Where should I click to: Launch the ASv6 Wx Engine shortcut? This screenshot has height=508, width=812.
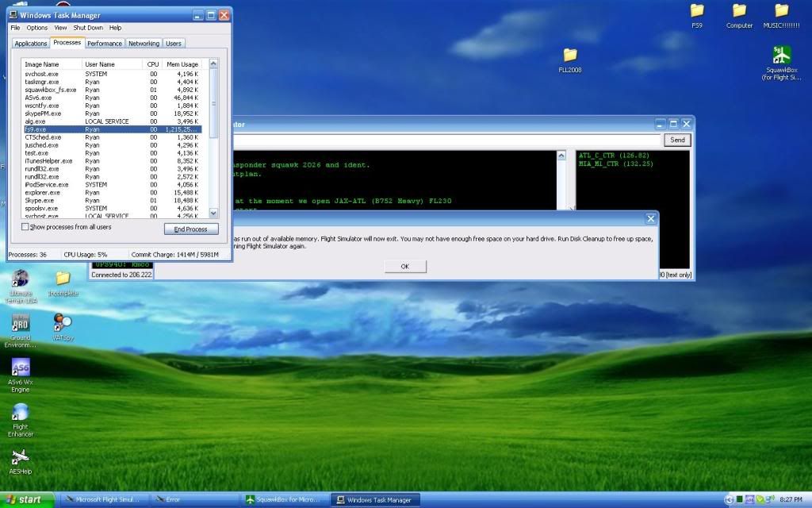pos(21,368)
